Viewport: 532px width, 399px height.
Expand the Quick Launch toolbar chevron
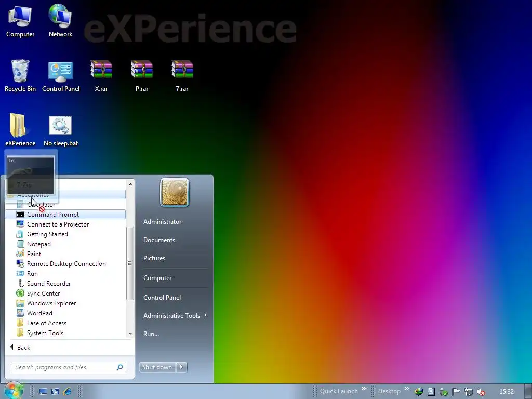pos(364,389)
